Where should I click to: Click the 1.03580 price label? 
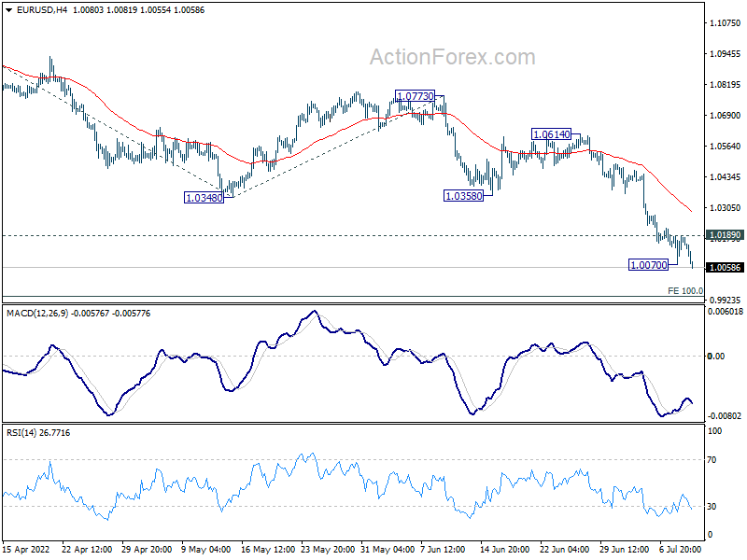tap(463, 196)
